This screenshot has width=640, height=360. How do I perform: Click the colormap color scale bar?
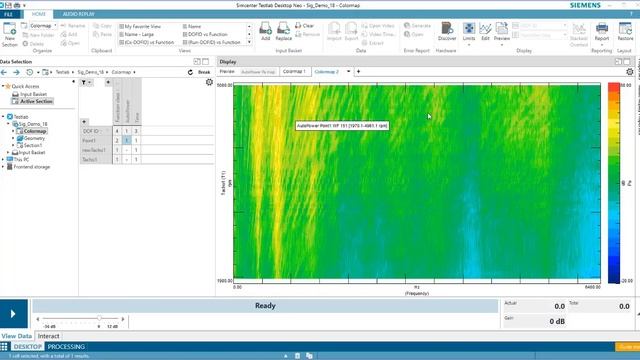click(613, 183)
